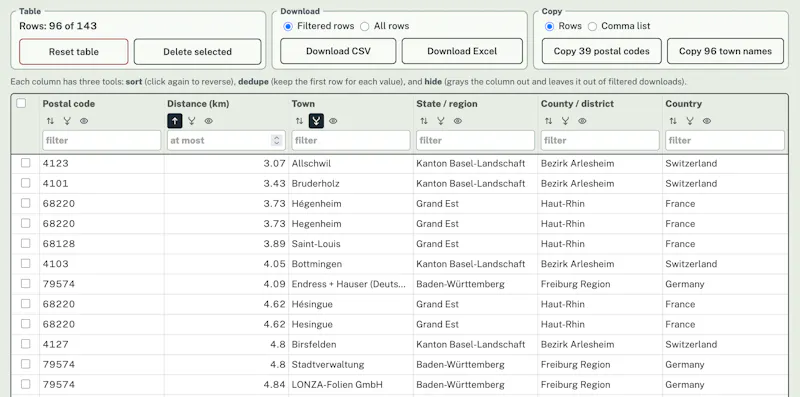Click the 4.84 distance cell
Image resolution: width=800 pixels, height=397 pixels.
coord(226,384)
